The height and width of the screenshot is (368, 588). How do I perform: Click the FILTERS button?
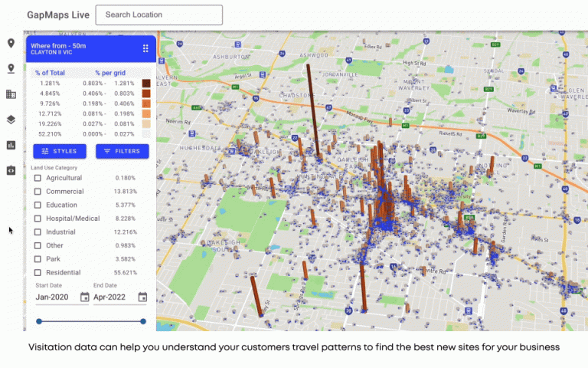click(x=122, y=151)
